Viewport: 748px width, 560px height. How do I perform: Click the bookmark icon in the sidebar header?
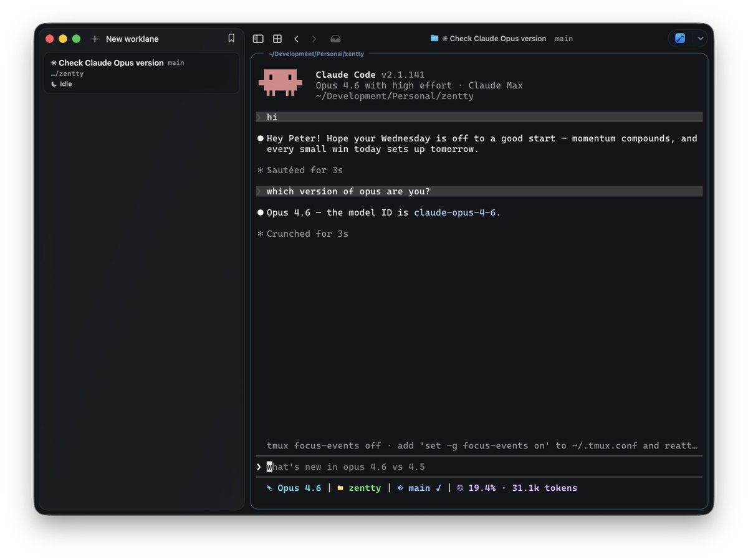click(231, 39)
